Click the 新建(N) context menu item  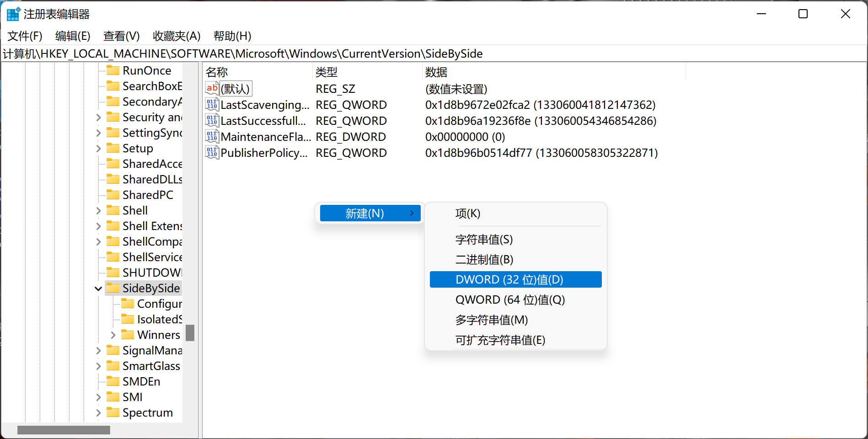(x=370, y=213)
